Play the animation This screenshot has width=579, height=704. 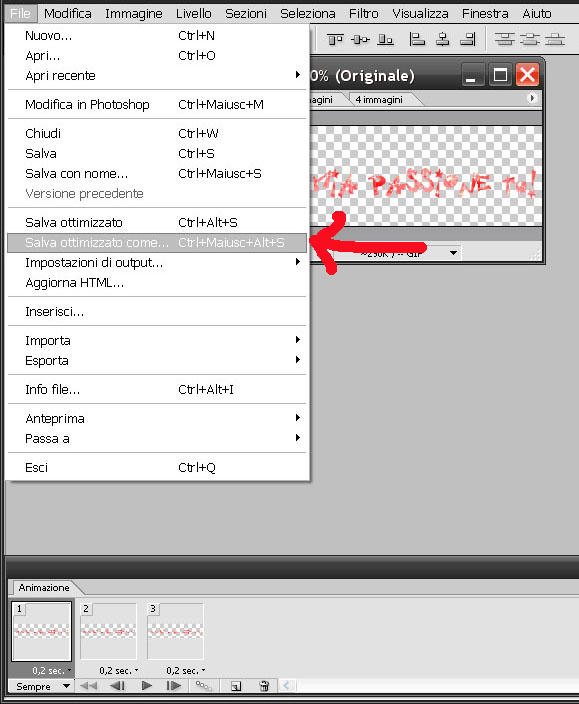(x=146, y=686)
